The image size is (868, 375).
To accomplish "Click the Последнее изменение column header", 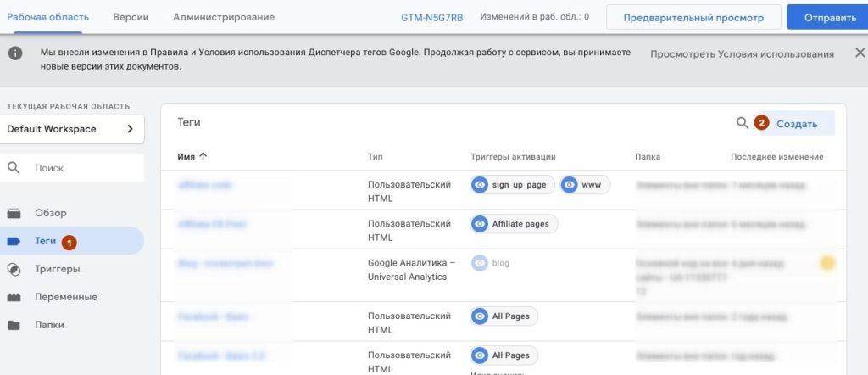I will click(777, 157).
